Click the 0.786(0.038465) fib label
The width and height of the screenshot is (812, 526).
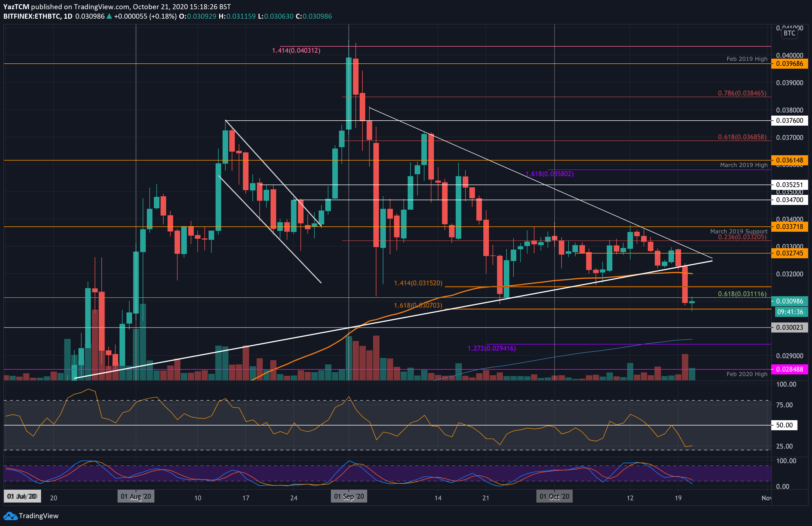742,93
